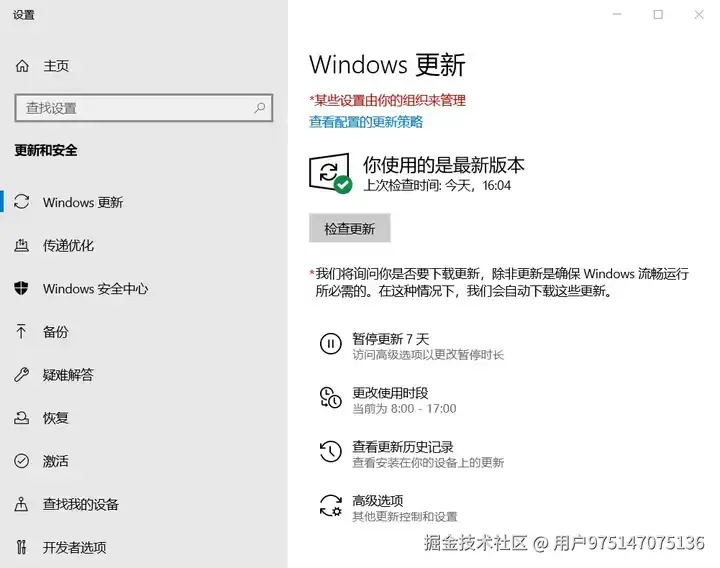
Task: Click the clock icon for 更改使用时段
Action: pyautogui.click(x=331, y=397)
